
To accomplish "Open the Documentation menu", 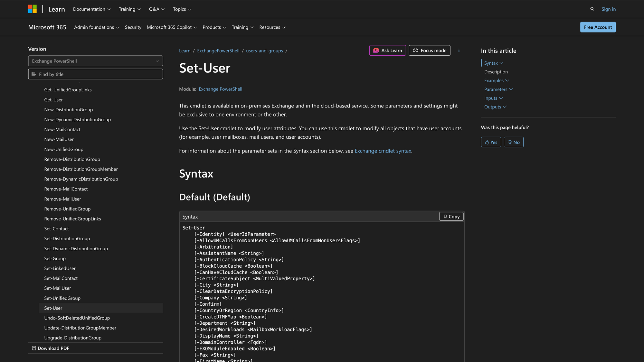I will pyautogui.click(x=91, y=9).
